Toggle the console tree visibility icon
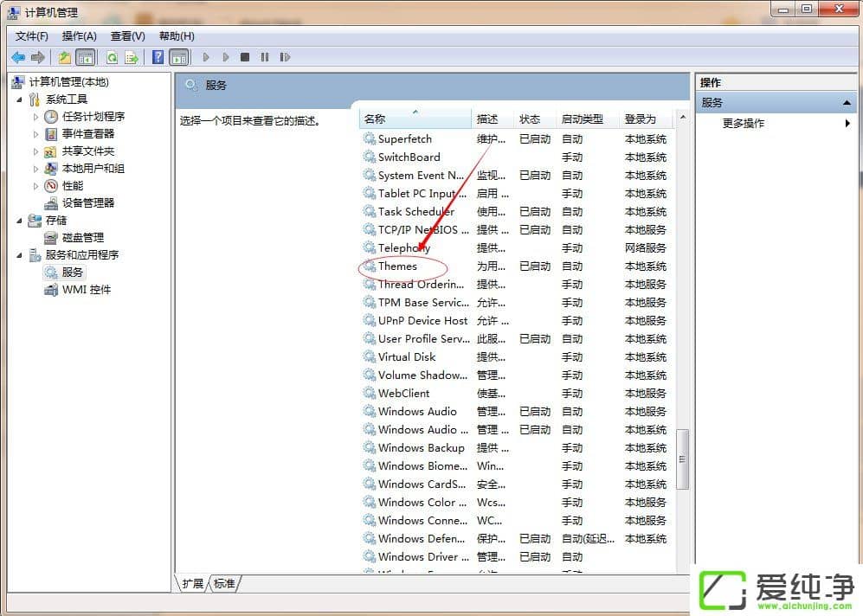863x616 pixels. 84,57
